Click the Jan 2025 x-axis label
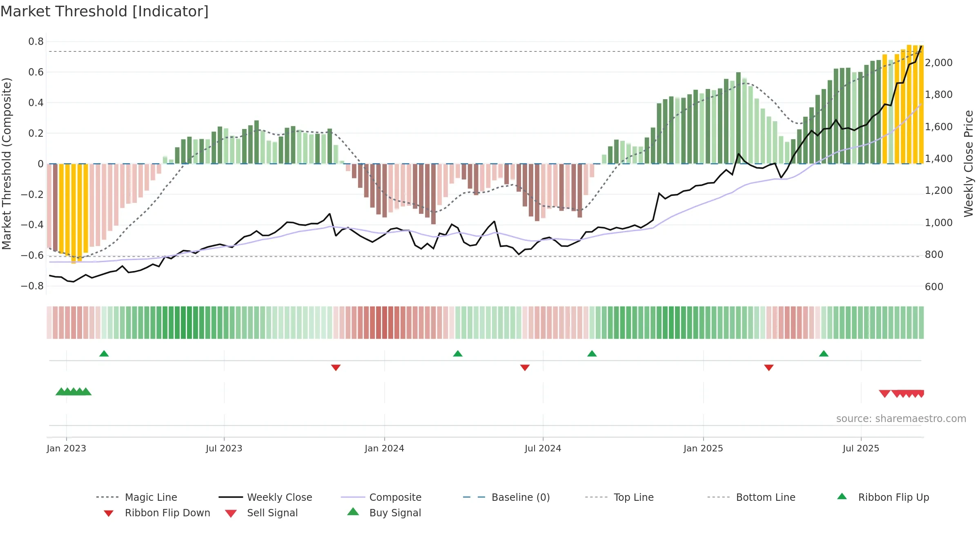Viewport: 980px width, 551px height. pyautogui.click(x=703, y=448)
